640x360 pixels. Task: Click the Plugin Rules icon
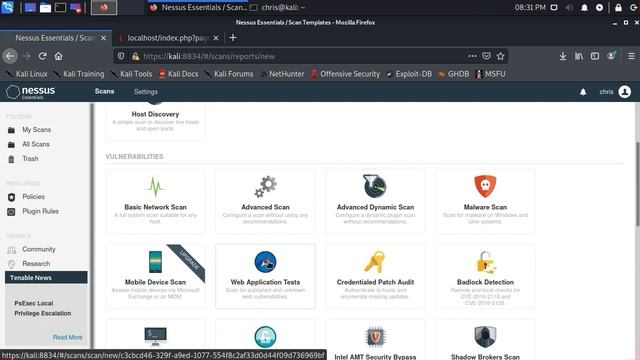tap(11, 212)
